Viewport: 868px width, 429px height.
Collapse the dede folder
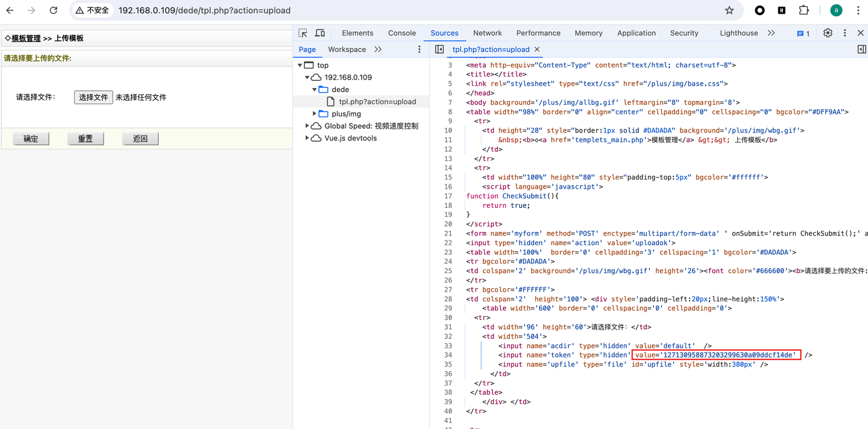(315, 89)
